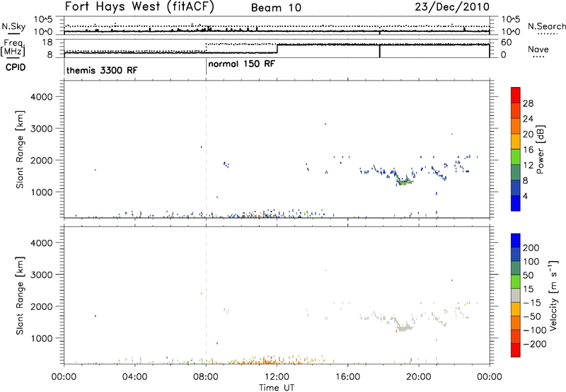Image resolution: width=566 pixels, height=392 pixels.
Task: Click the 'N.Sky' legend label
Action: (x=13, y=26)
